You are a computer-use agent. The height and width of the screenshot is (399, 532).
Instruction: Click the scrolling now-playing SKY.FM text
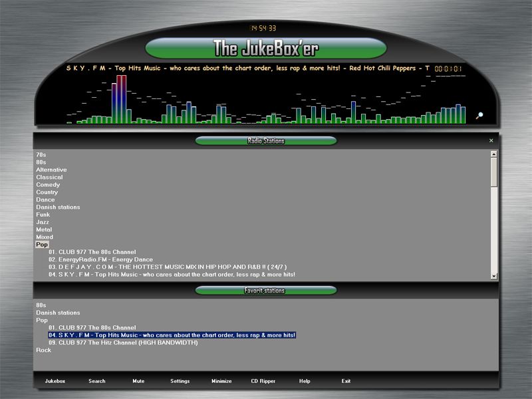click(248, 68)
